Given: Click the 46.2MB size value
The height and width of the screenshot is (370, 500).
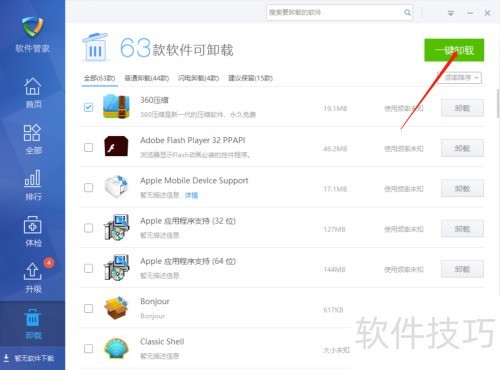Looking at the screenshot, I should pyautogui.click(x=335, y=149).
